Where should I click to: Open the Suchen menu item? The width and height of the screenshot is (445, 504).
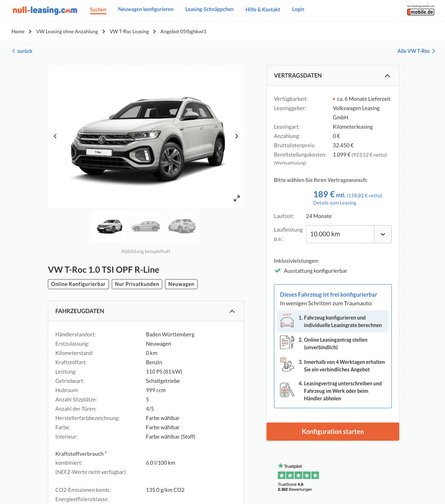coord(98,10)
